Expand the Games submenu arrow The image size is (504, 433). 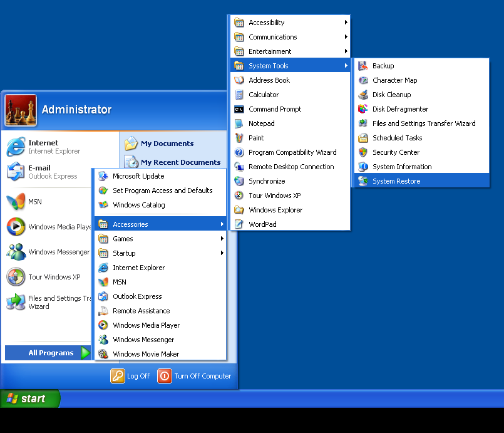click(x=222, y=238)
